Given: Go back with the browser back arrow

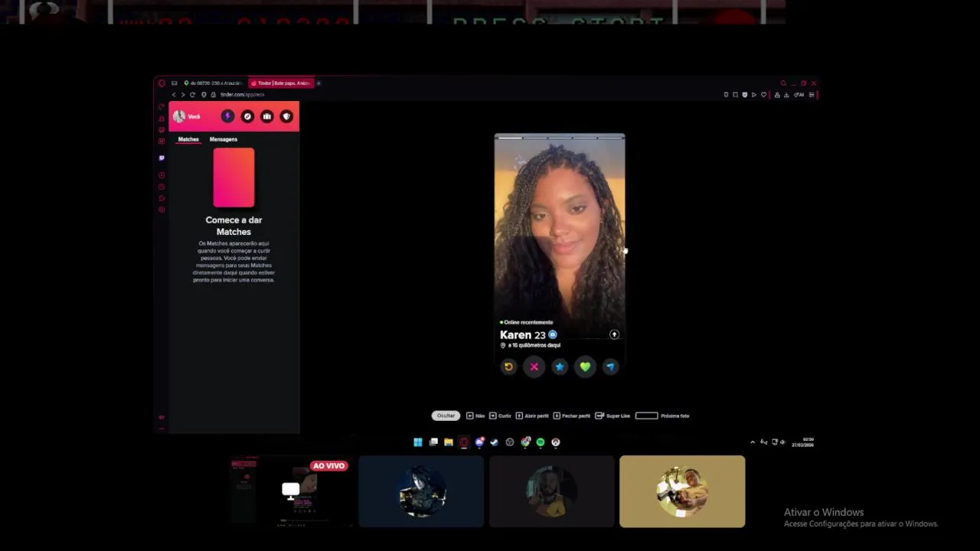Looking at the screenshot, I should (x=174, y=94).
